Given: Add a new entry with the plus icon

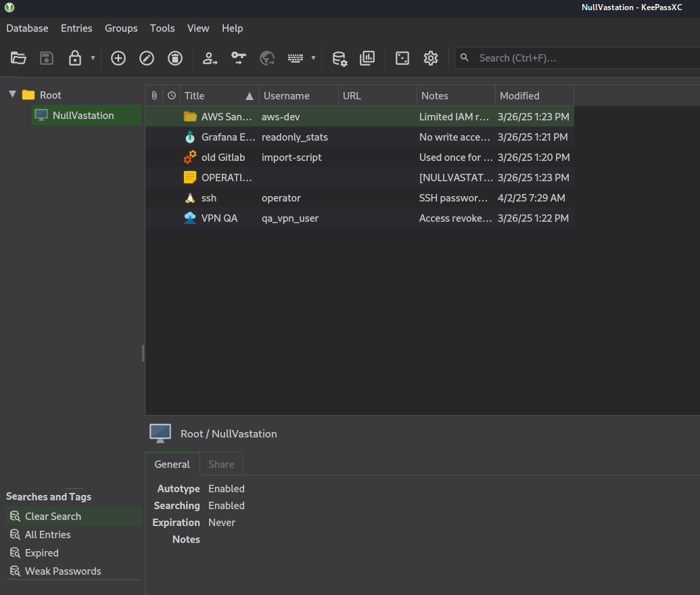Looking at the screenshot, I should click(118, 58).
